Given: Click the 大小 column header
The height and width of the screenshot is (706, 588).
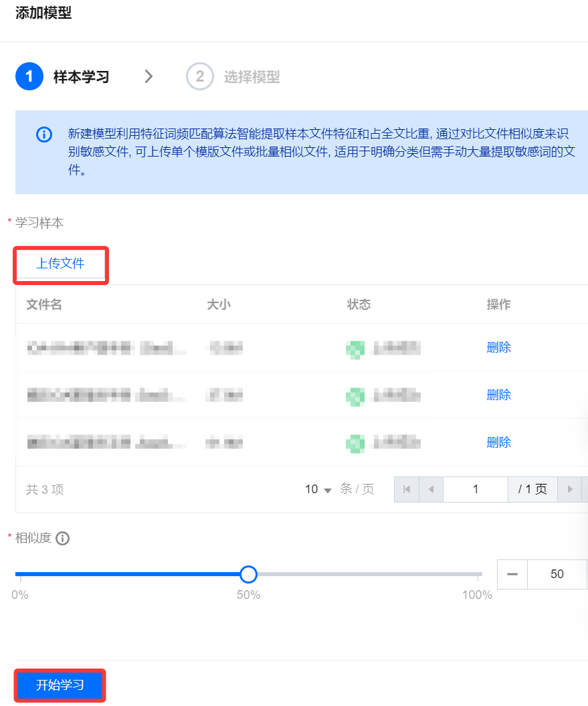Looking at the screenshot, I should (x=219, y=304).
